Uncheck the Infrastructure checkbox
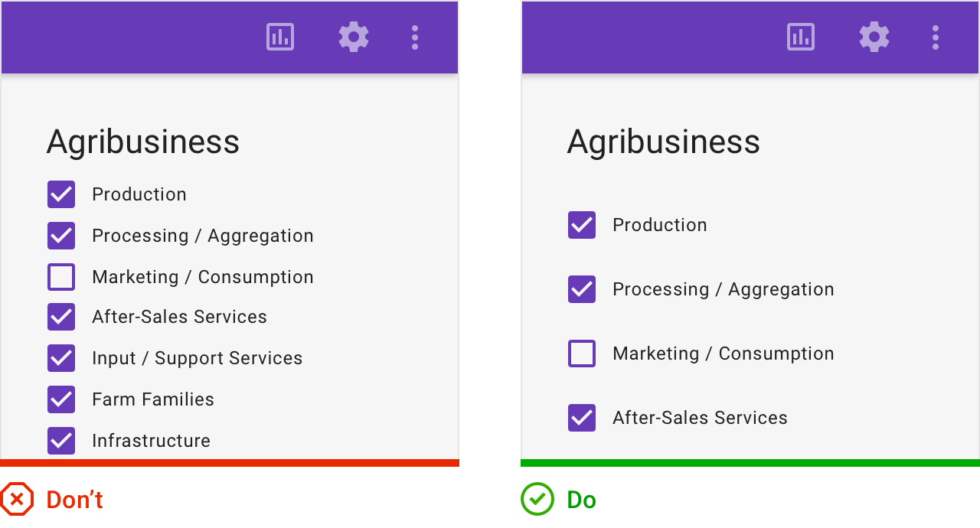 click(61, 441)
